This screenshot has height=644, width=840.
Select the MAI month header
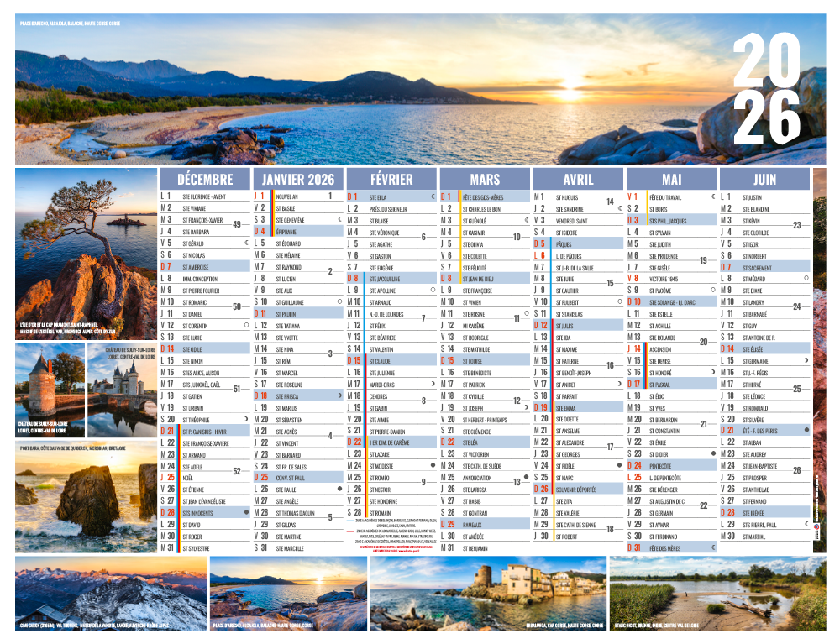[671, 179]
